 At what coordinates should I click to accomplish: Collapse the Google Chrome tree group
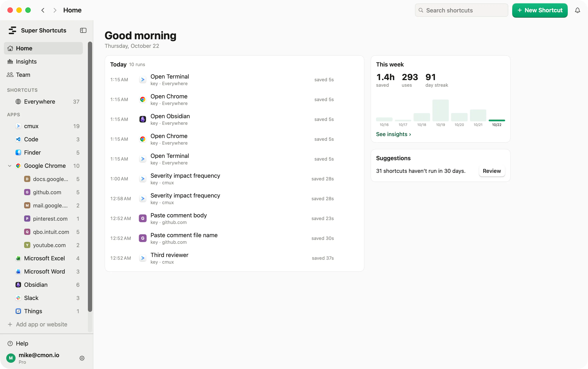pyautogui.click(x=10, y=166)
